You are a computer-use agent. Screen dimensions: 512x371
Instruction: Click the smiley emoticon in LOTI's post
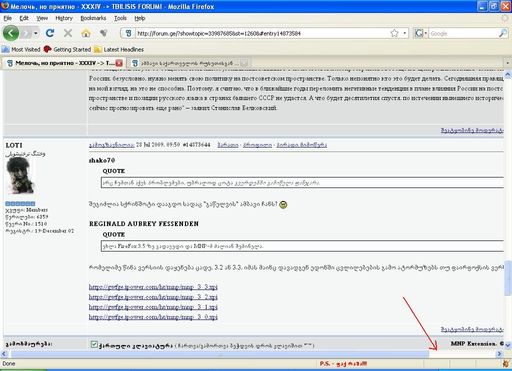coord(283,204)
